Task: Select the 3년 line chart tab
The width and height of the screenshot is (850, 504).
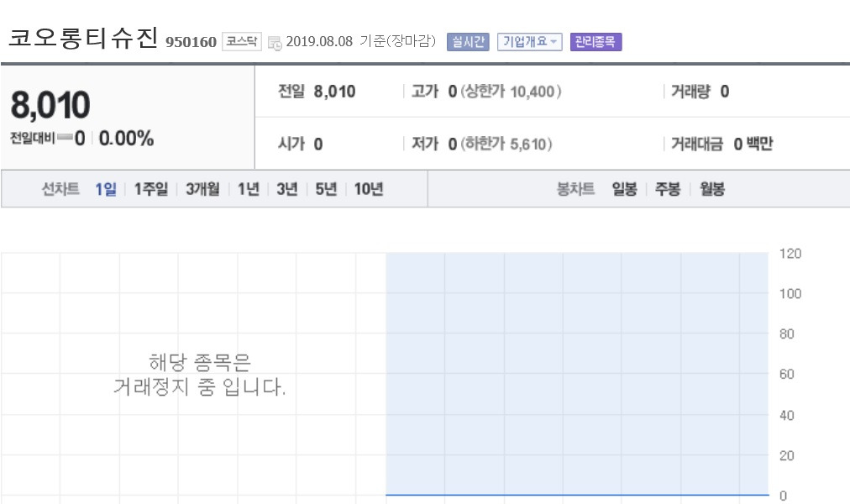Action: coord(286,189)
